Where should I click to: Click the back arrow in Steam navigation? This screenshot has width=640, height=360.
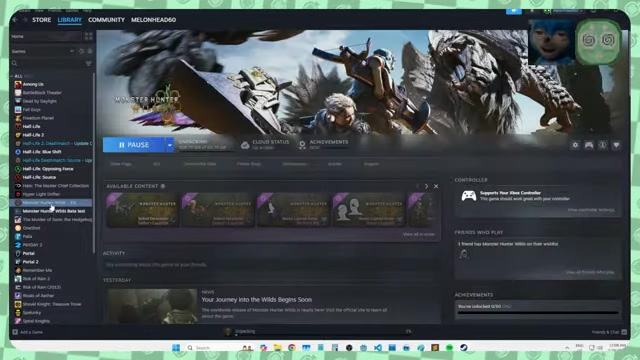point(15,20)
